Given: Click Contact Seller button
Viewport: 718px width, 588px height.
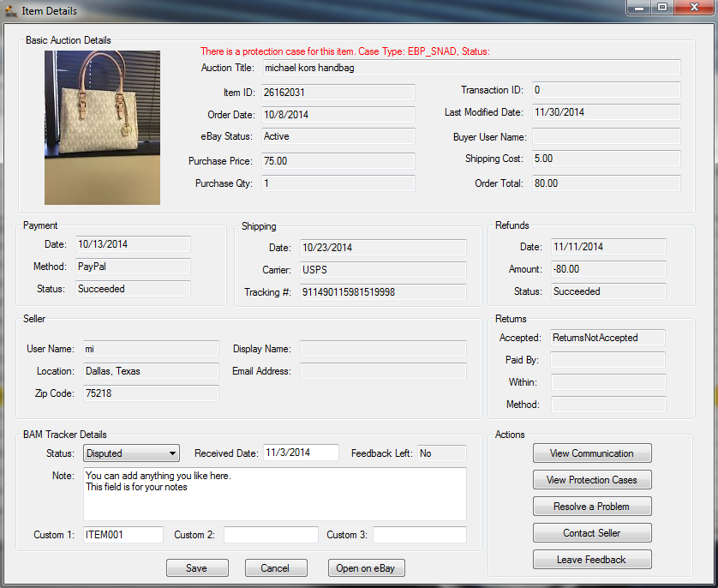Looking at the screenshot, I should click(592, 533).
